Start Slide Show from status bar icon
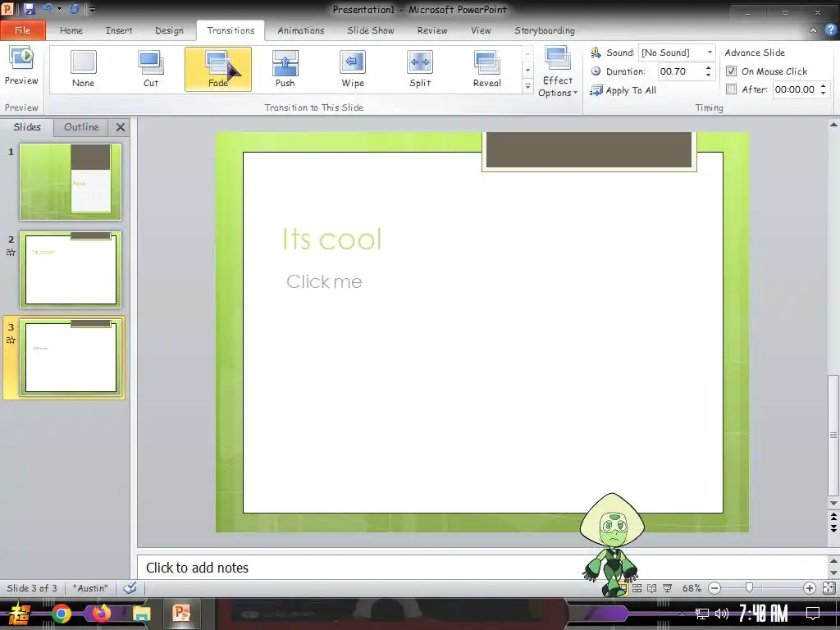The height and width of the screenshot is (630, 840). (668, 588)
